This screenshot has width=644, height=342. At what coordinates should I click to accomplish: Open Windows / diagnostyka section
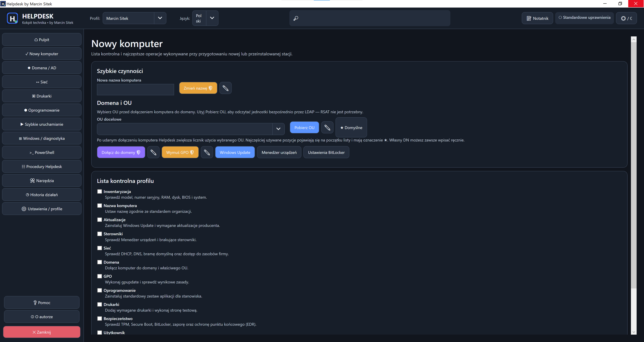click(42, 138)
